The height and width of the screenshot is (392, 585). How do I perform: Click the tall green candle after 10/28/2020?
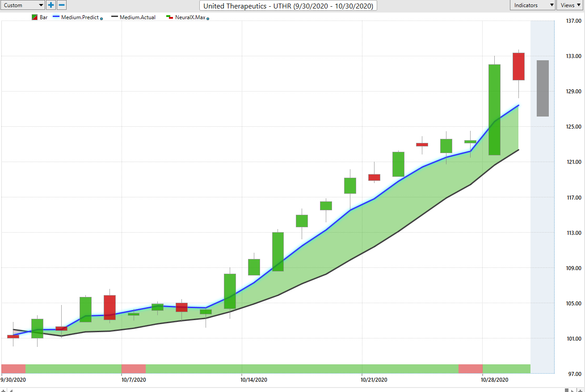[494, 110]
